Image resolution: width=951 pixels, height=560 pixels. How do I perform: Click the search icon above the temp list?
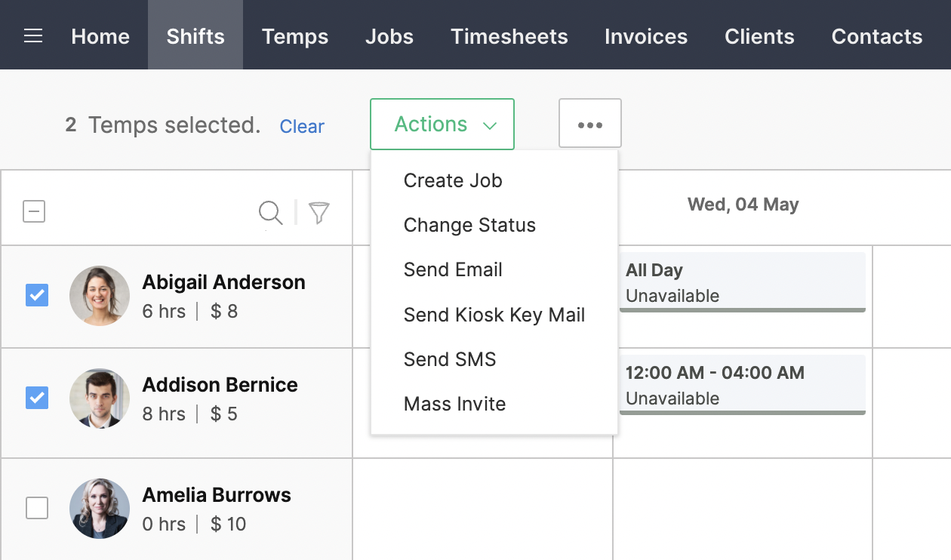point(270,213)
